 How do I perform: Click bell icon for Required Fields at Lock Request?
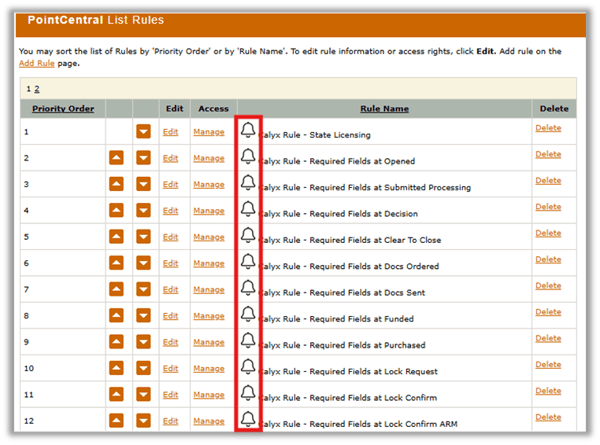pyautogui.click(x=248, y=367)
